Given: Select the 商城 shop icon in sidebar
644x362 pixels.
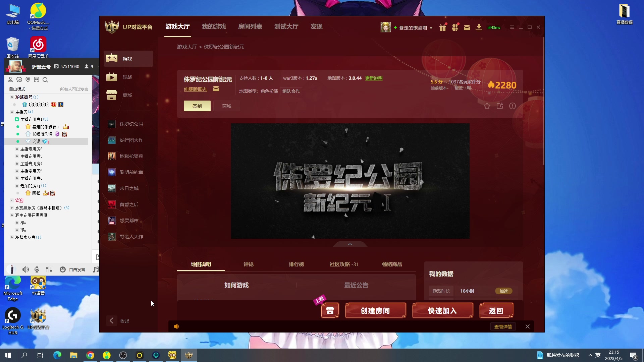Looking at the screenshot, I should pos(112,95).
